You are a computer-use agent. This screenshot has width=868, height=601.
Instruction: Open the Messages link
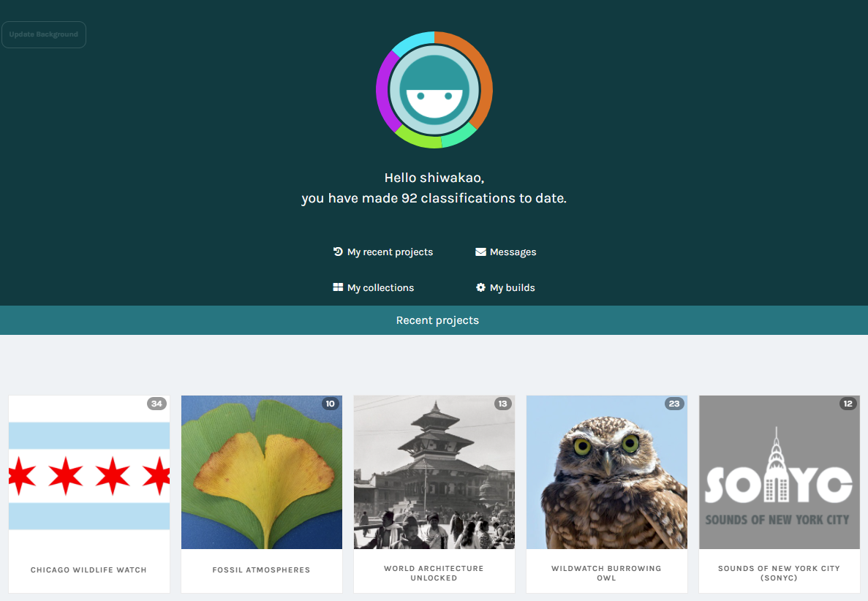tap(513, 252)
